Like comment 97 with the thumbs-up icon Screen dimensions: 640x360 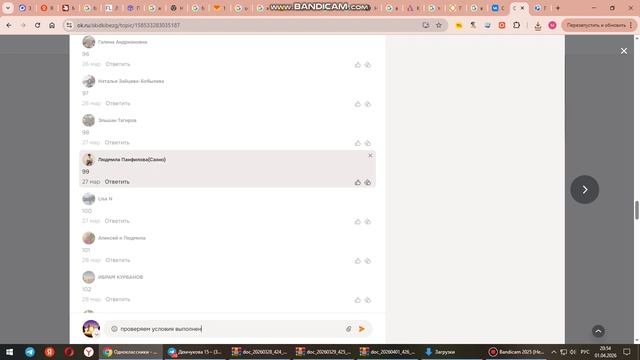click(x=358, y=104)
